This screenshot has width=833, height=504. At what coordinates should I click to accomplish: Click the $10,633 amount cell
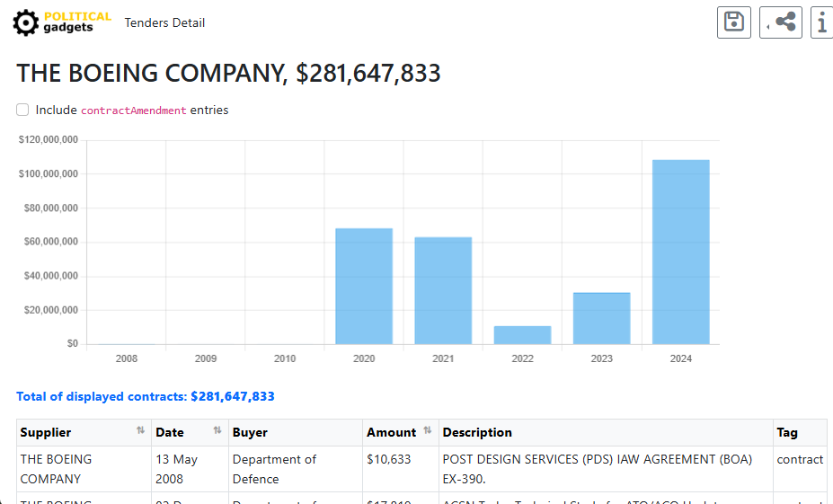pos(401,469)
